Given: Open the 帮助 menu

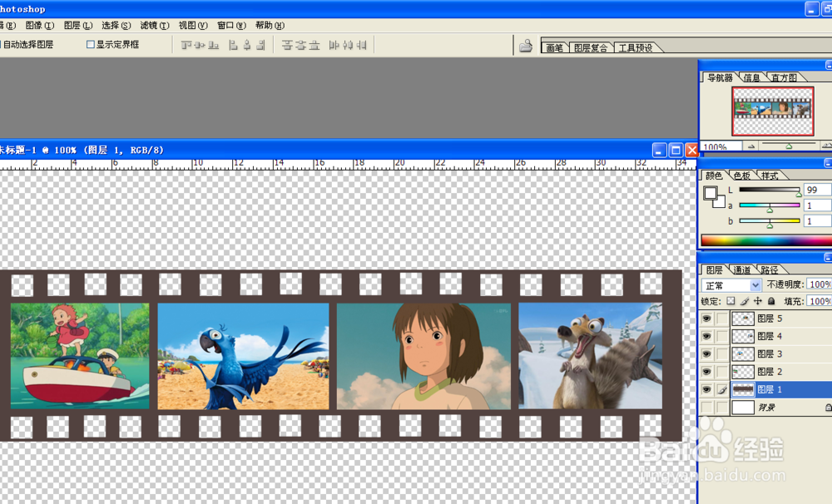Looking at the screenshot, I should [270, 26].
